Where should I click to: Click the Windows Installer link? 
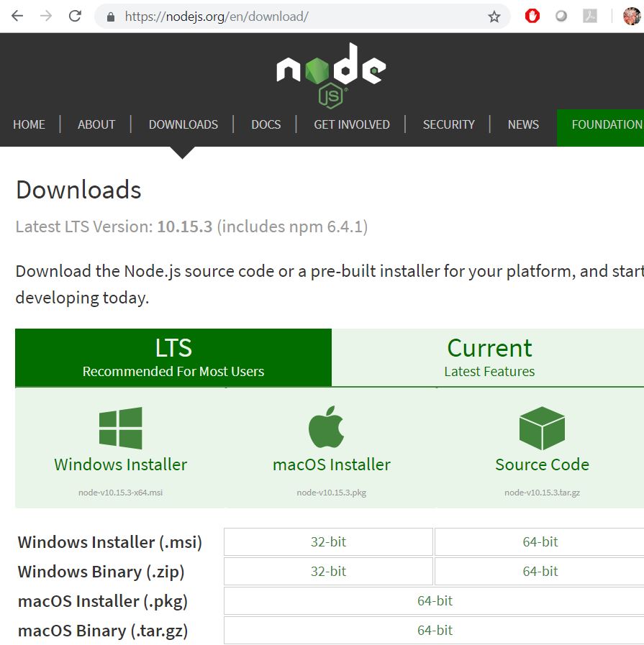pos(121,465)
